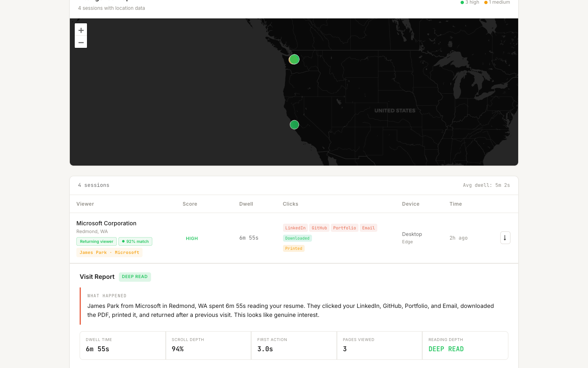The image size is (588, 368).
Task: Click the Time column header
Action: [x=456, y=204]
